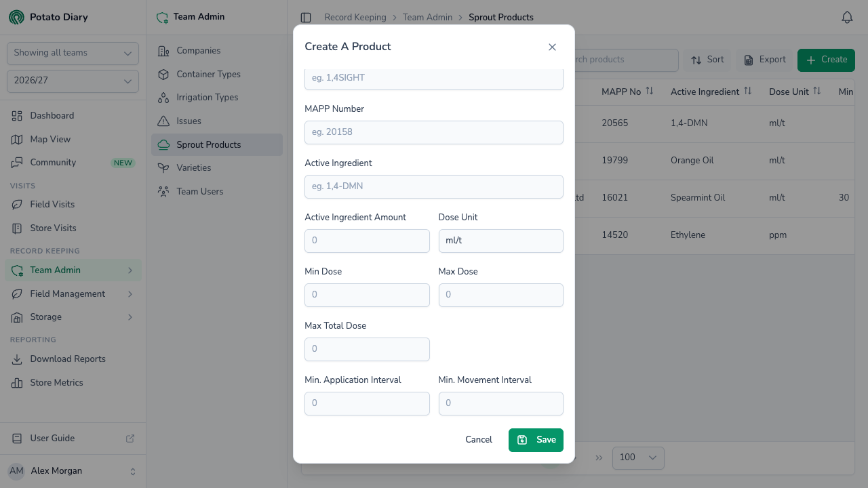Viewport: 868px width, 488px height.
Task: Click the Potato Diary logo icon
Action: click(16, 17)
